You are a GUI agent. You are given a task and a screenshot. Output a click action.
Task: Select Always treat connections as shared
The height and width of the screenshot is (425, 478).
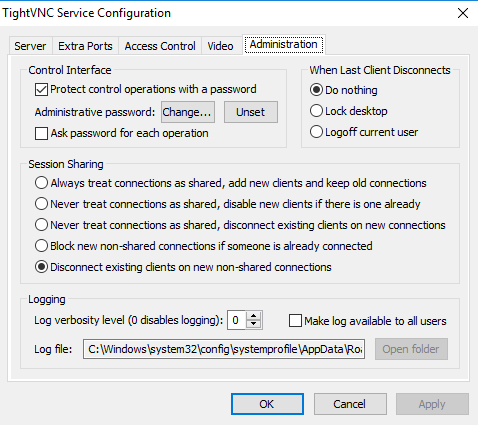tap(41, 183)
